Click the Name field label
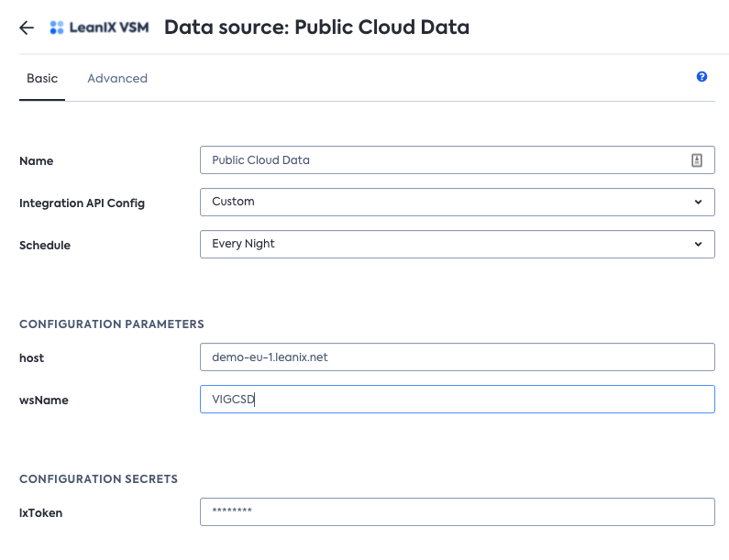 [x=37, y=161]
